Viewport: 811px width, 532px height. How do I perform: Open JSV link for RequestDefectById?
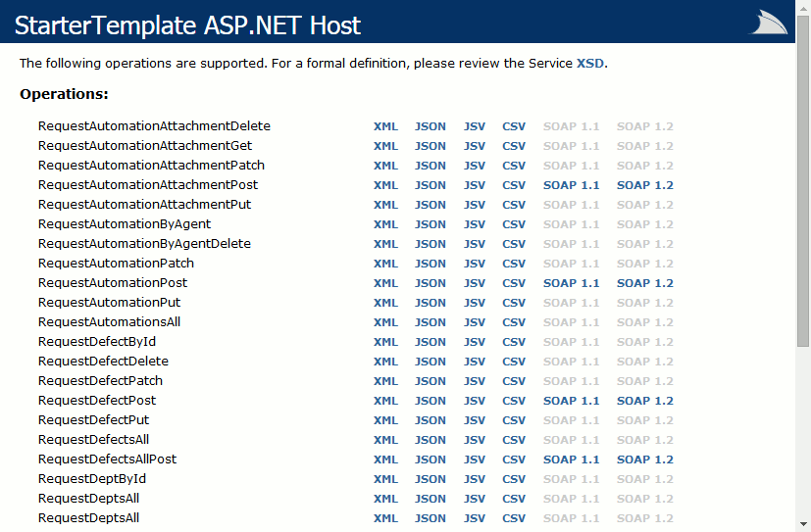(x=475, y=342)
